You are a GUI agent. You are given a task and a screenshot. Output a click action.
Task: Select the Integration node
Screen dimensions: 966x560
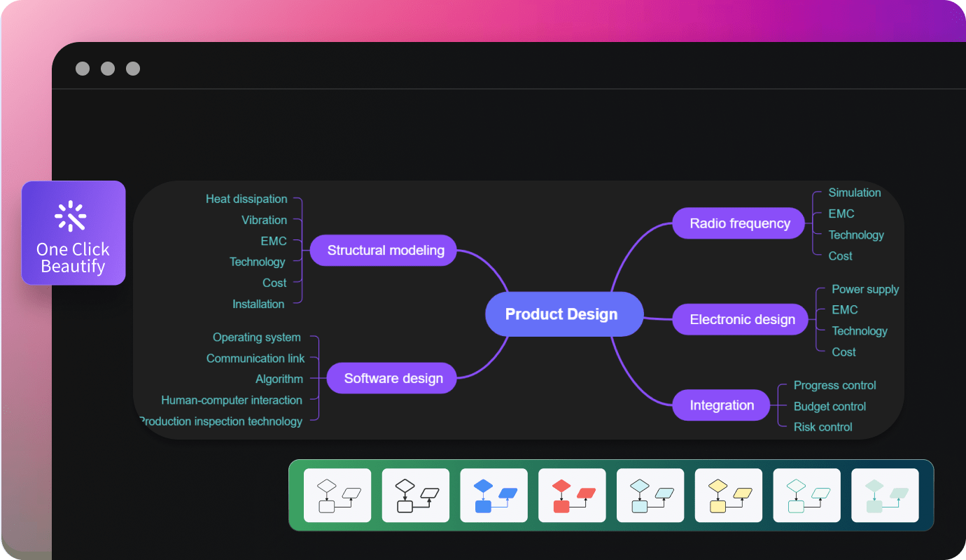721,405
